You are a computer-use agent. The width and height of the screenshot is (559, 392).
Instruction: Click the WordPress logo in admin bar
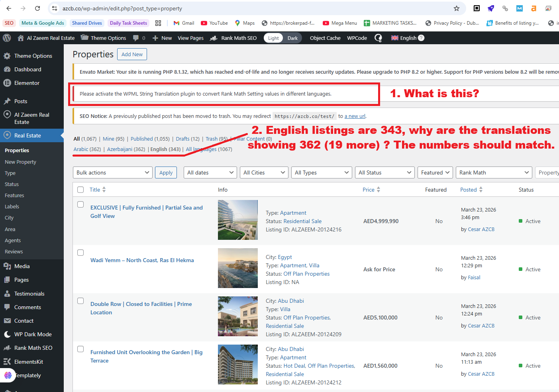coord(7,38)
